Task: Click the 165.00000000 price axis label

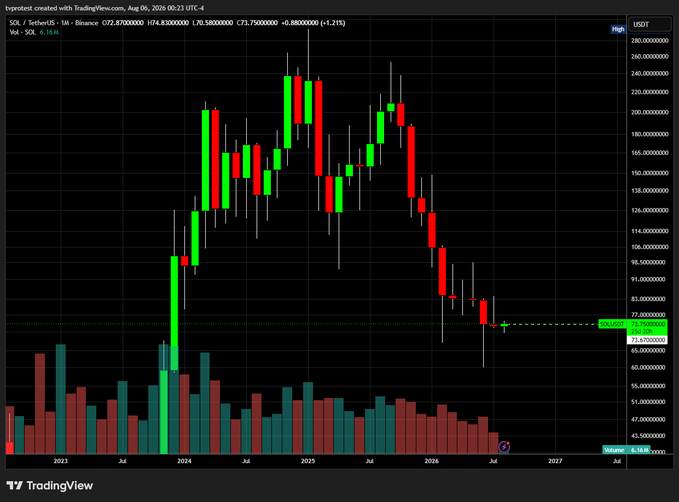Action: pyautogui.click(x=650, y=152)
